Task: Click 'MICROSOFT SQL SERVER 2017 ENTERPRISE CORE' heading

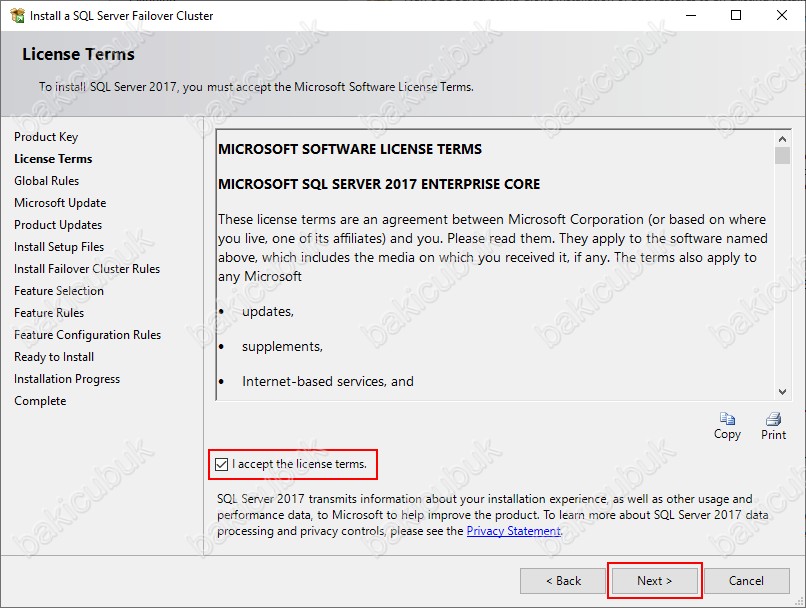Action: click(379, 184)
